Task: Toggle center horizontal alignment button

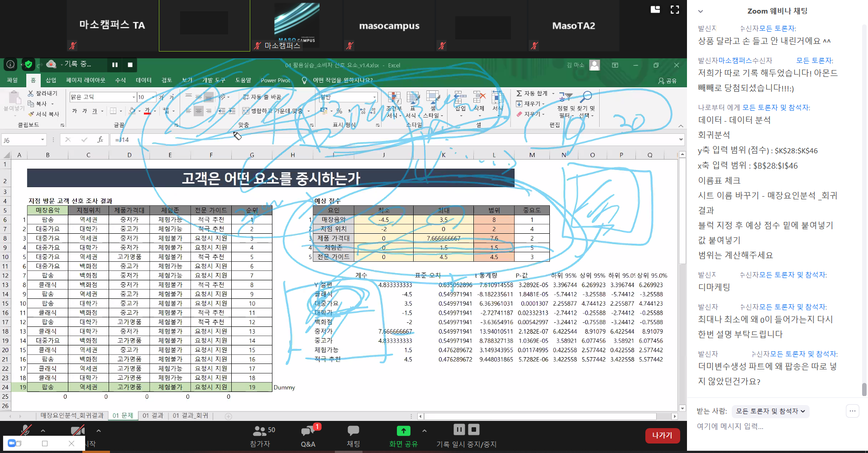Action: point(198,111)
